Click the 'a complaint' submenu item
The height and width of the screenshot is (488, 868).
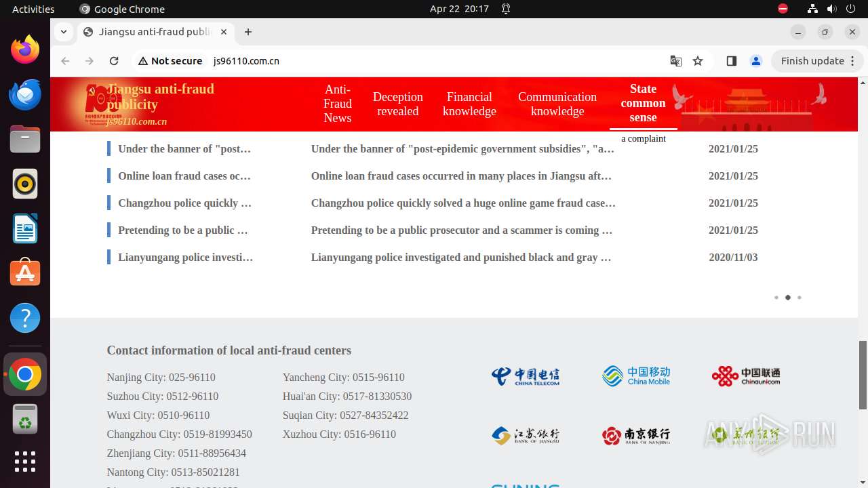pyautogui.click(x=644, y=138)
